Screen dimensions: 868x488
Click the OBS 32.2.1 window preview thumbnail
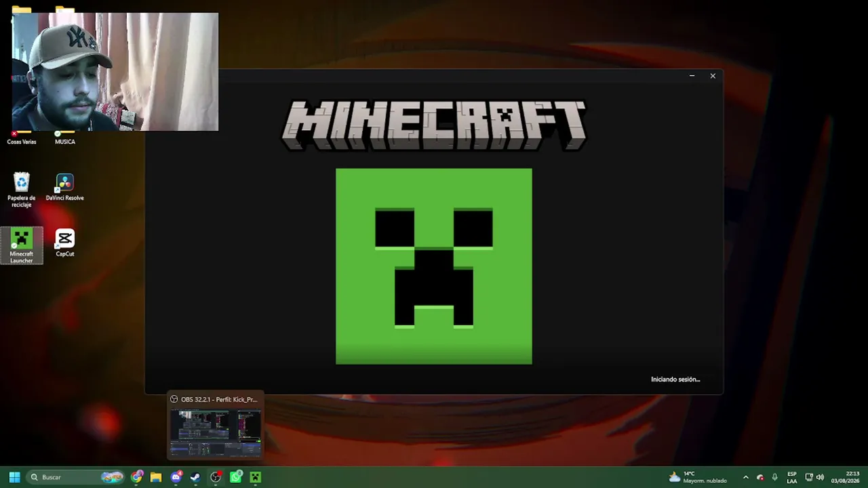pyautogui.click(x=215, y=432)
